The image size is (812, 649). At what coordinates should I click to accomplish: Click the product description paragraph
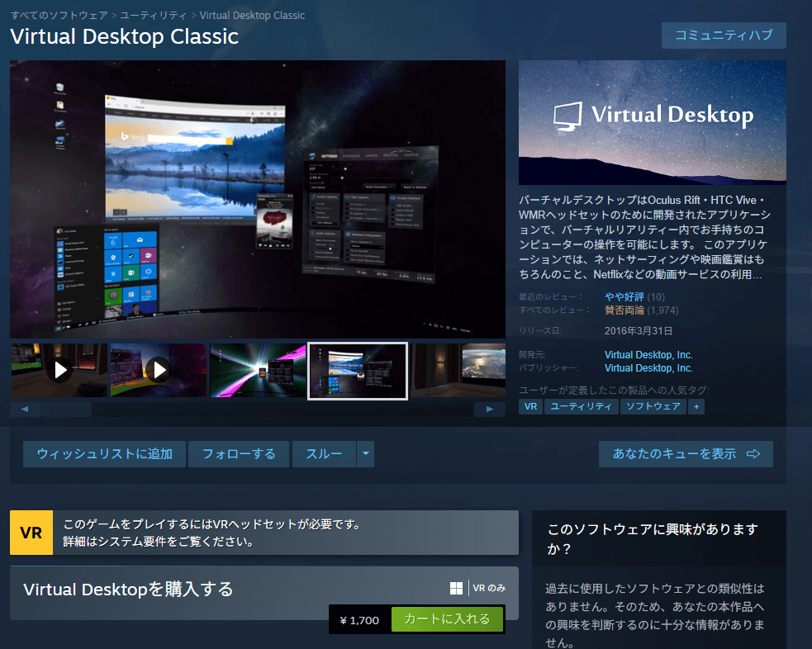[645, 237]
